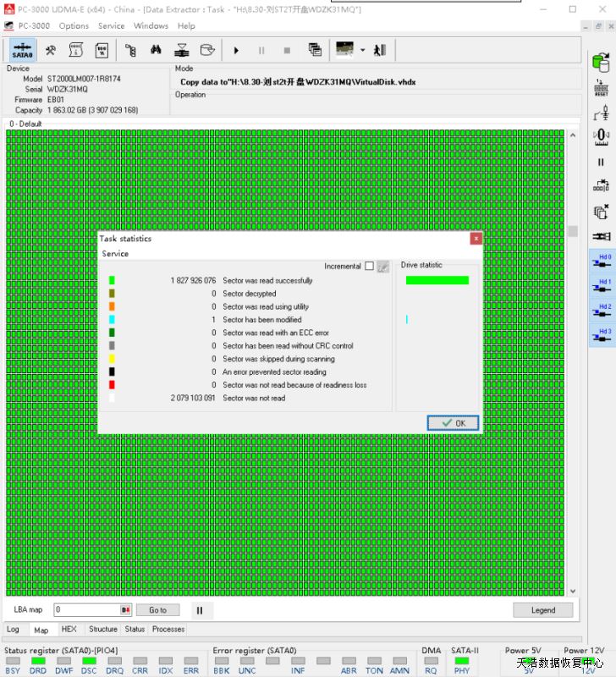Switch to the HEX tab
Screen dimensions: 616x677
pyautogui.click(x=69, y=630)
